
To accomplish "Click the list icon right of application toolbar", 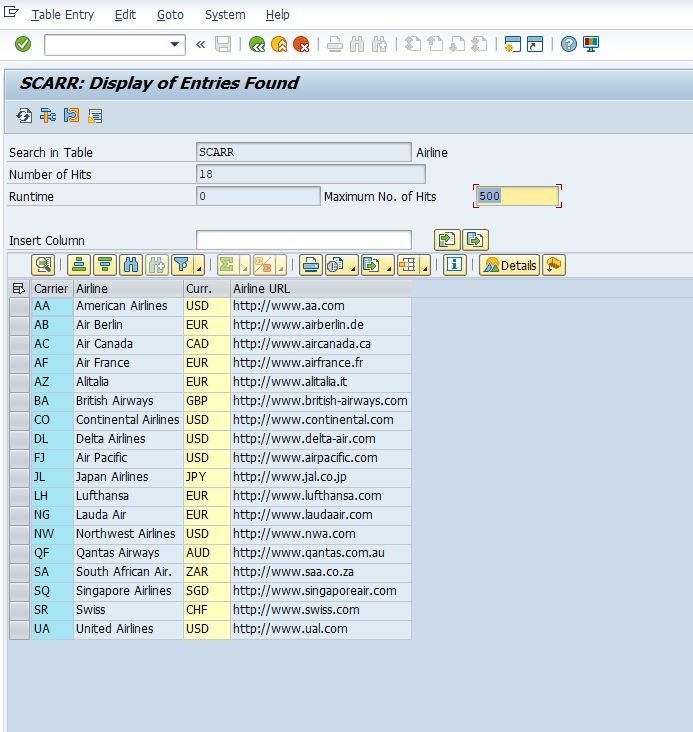I will tap(95, 115).
